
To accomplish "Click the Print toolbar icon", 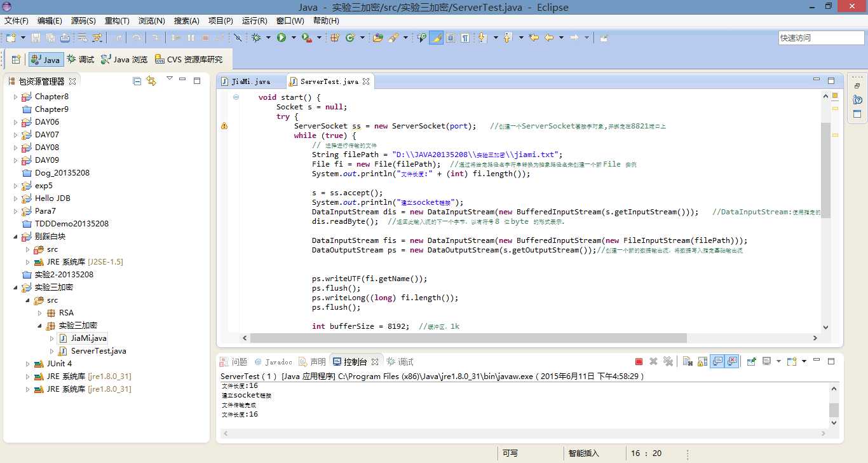I will 66,38.
